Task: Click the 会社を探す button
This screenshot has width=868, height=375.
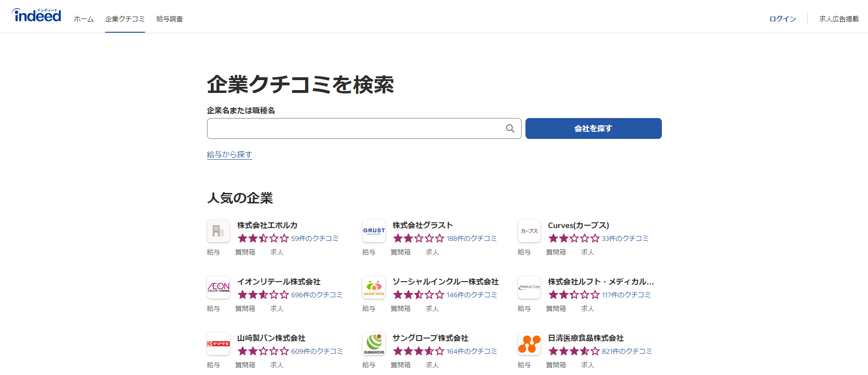Action: (593, 128)
